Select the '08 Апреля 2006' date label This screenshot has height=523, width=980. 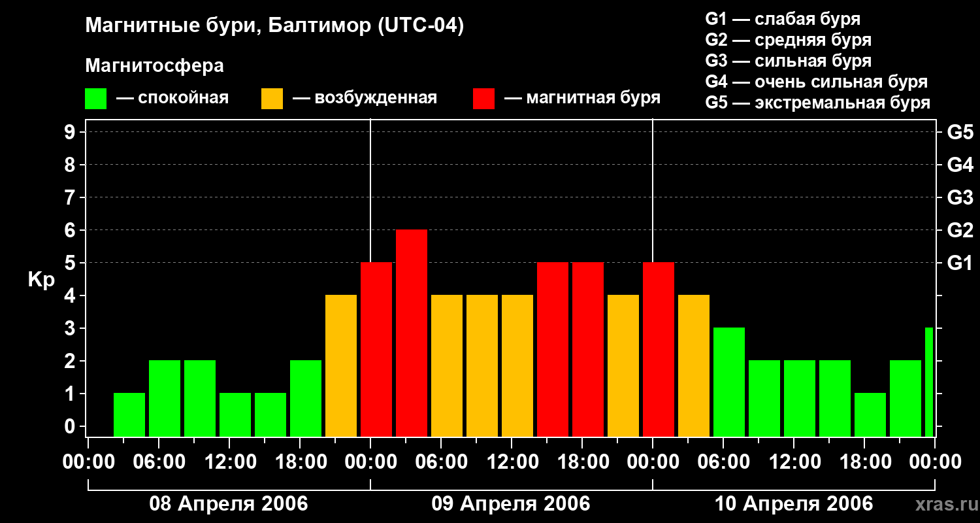pyautogui.click(x=229, y=504)
